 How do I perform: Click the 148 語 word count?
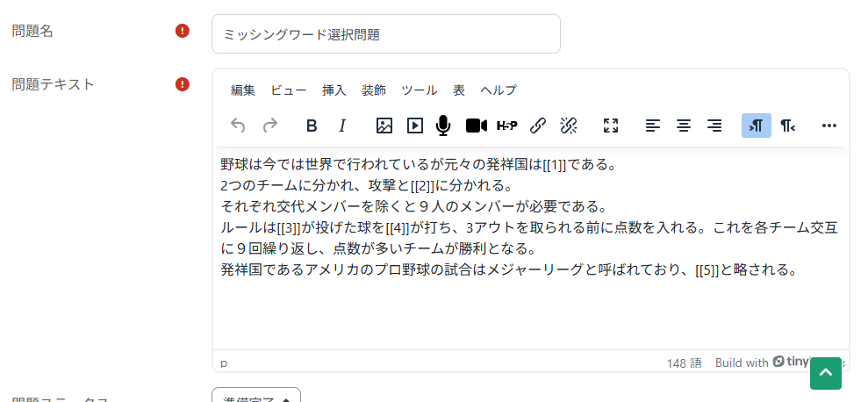[x=685, y=363]
